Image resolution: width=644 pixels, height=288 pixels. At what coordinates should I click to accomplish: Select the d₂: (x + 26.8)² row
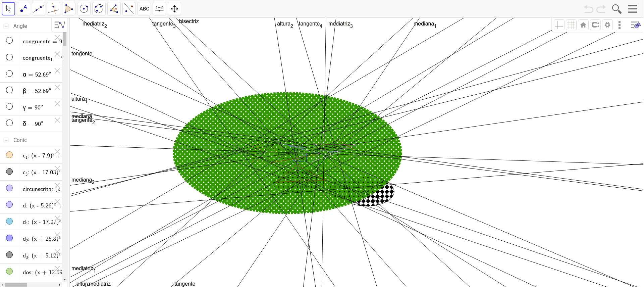[x=31, y=239]
